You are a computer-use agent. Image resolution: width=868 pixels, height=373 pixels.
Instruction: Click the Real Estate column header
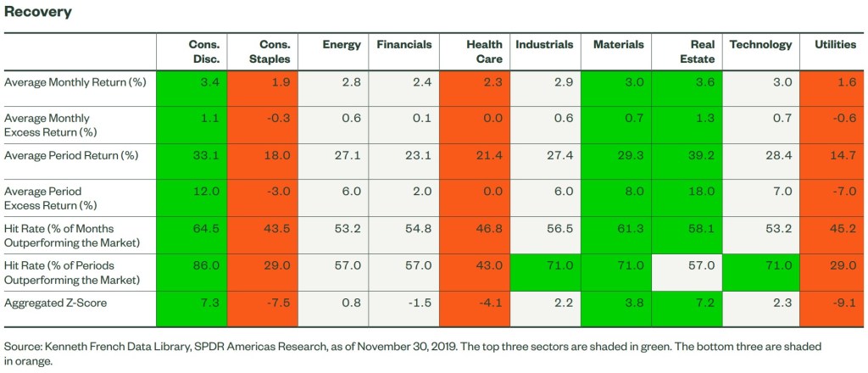click(x=697, y=52)
